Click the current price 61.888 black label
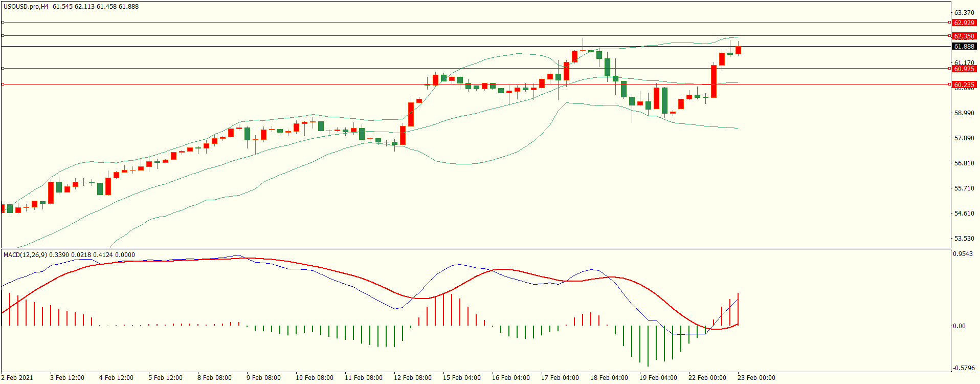This screenshot has height=384, width=980. pyautogui.click(x=964, y=47)
